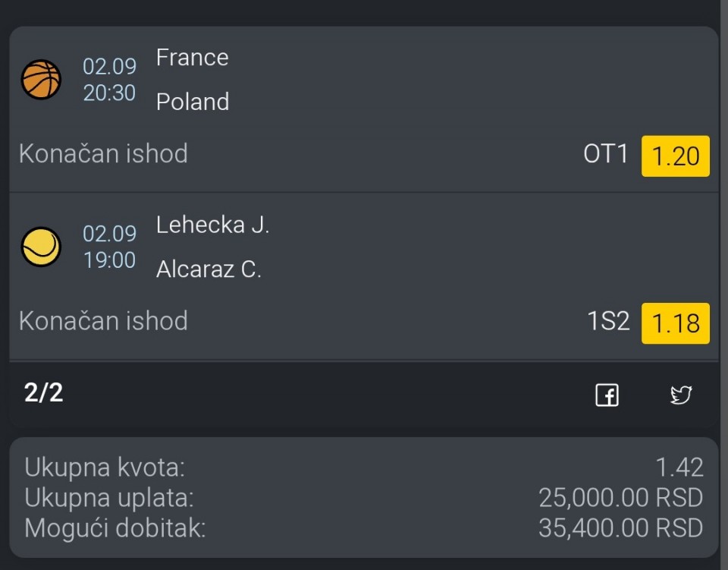Click the tennis ball sport icon

coord(41,247)
